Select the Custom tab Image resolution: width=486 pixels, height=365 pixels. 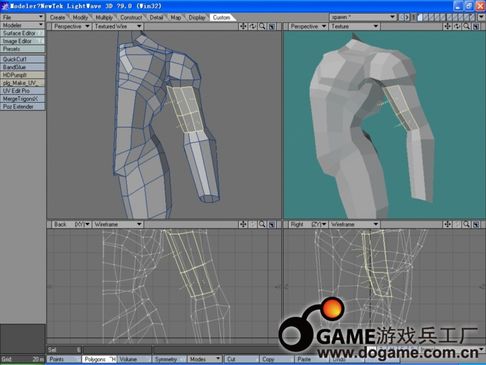click(x=221, y=17)
